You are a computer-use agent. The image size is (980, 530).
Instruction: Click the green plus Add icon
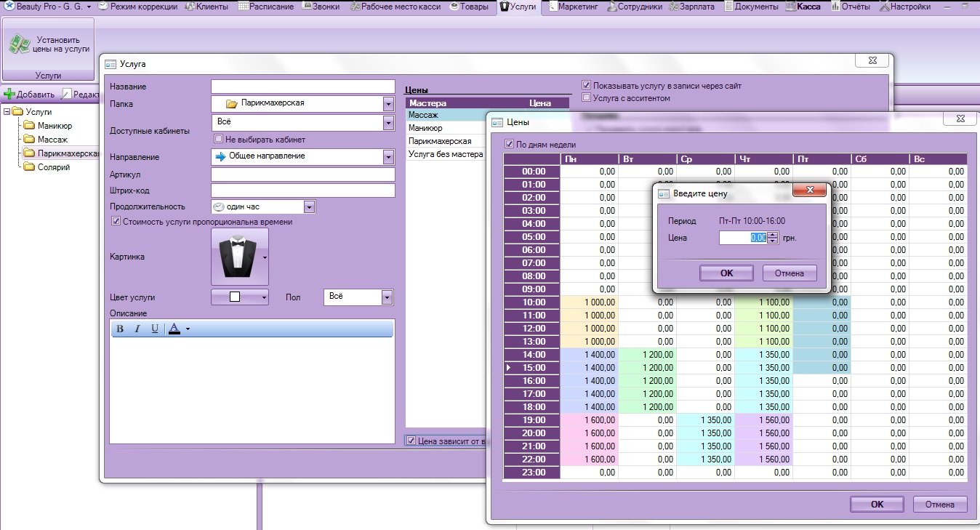click(9, 95)
